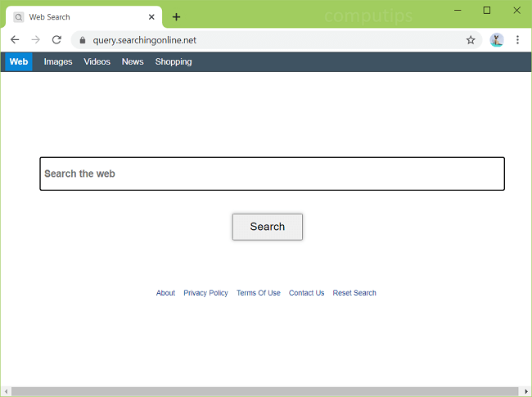Image resolution: width=532 pixels, height=397 pixels.
Task: Click the Search button
Action: click(x=268, y=227)
